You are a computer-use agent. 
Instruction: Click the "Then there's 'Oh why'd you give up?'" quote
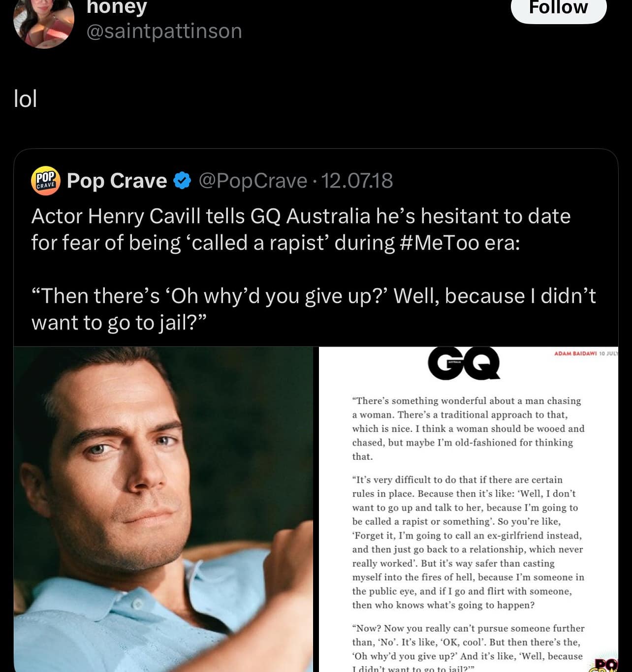(x=313, y=309)
